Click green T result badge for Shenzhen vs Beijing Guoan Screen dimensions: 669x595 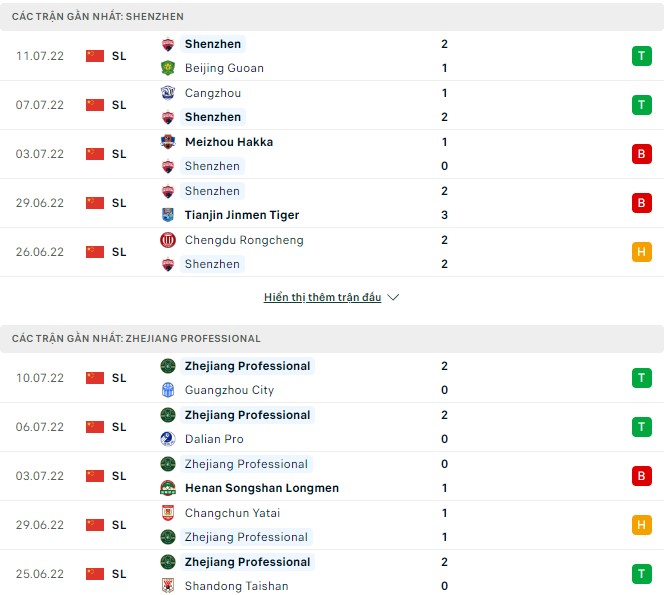point(641,56)
